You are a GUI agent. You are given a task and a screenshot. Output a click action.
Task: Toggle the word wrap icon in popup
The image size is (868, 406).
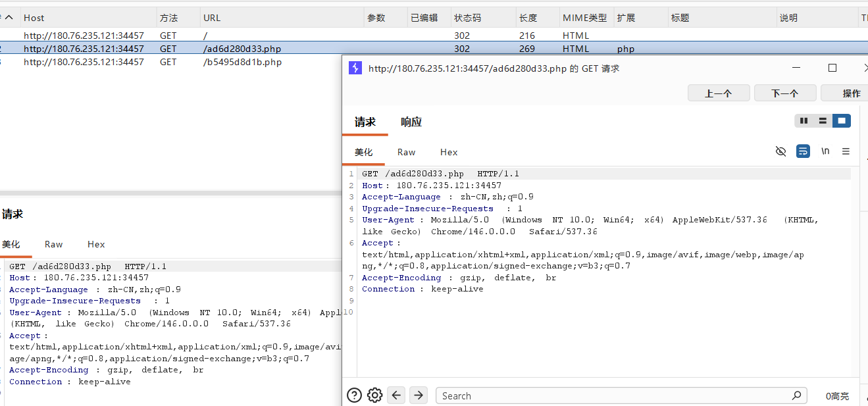[803, 151]
